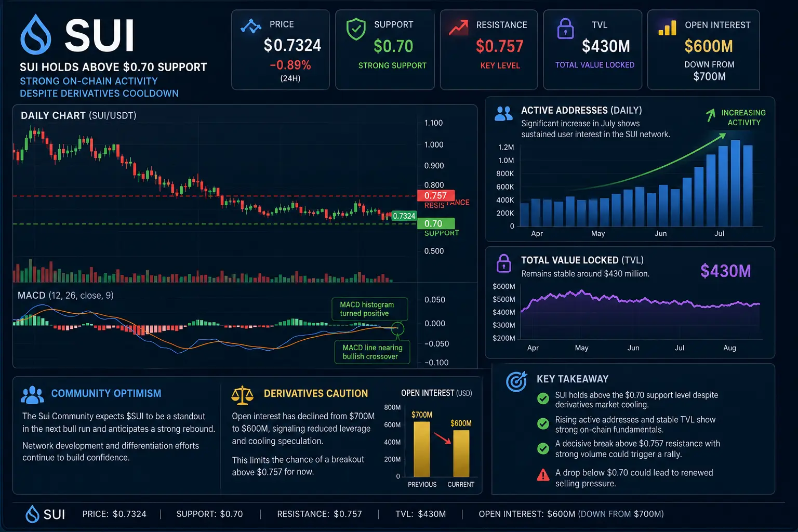Image resolution: width=798 pixels, height=532 pixels.
Task: Click the red 0.757 resistance tag on the daily chart
Action: pos(436,196)
